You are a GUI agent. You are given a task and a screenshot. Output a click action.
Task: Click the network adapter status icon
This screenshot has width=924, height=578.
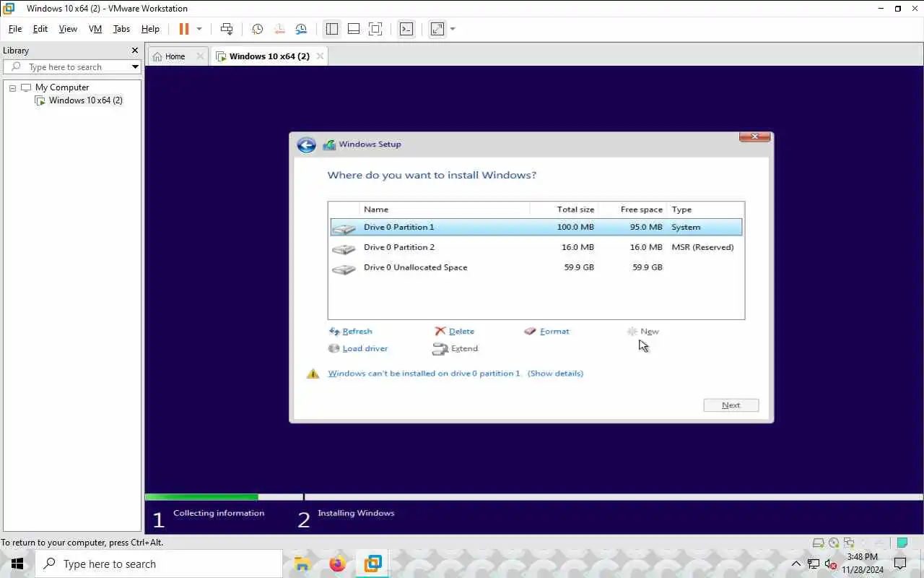coord(849,543)
